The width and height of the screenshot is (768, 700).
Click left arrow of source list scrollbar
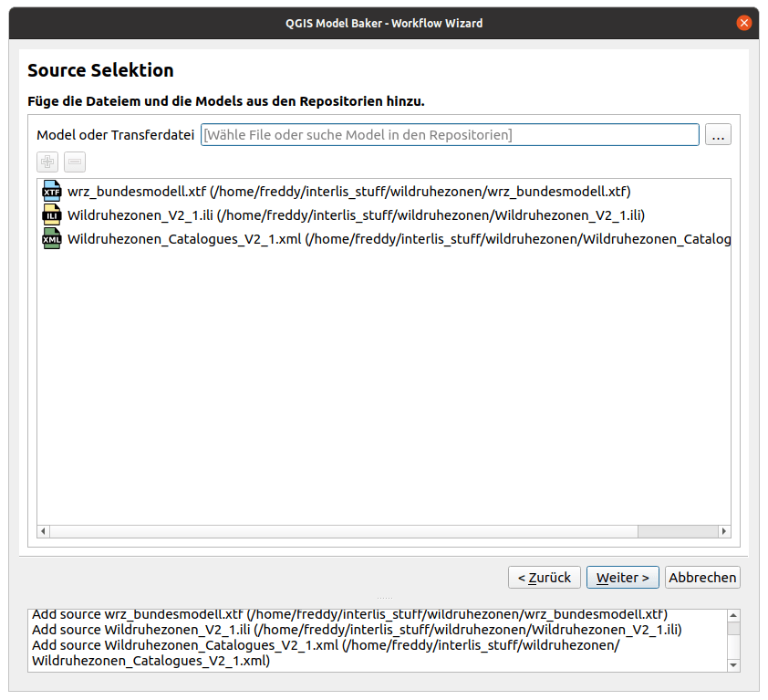pyautogui.click(x=43, y=531)
